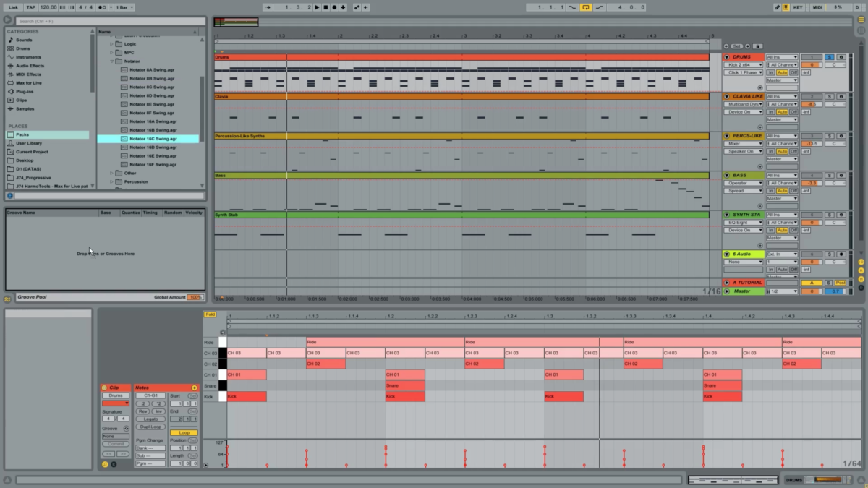This screenshot has width=868, height=488.
Task: Click the TAP tempo button
Action: (31, 7)
